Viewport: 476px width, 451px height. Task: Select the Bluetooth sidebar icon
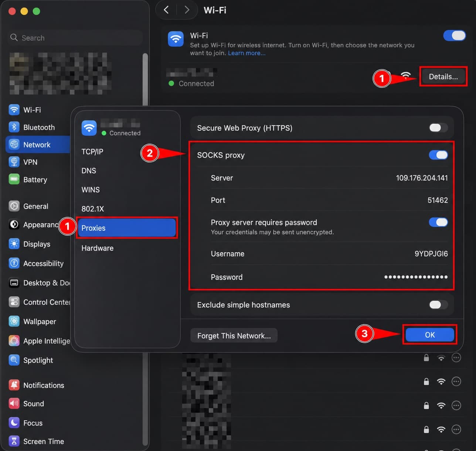coord(14,127)
